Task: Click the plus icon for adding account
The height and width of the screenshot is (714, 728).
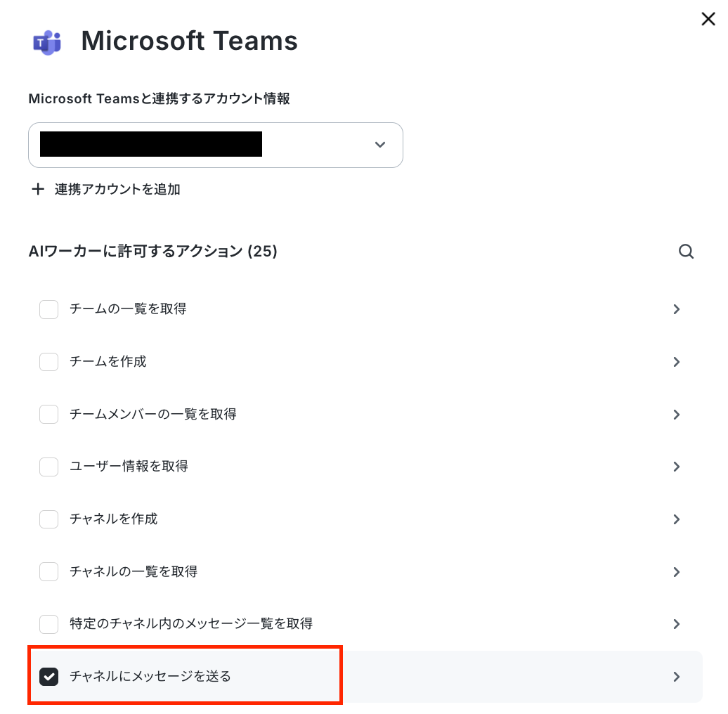Action: point(38,189)
